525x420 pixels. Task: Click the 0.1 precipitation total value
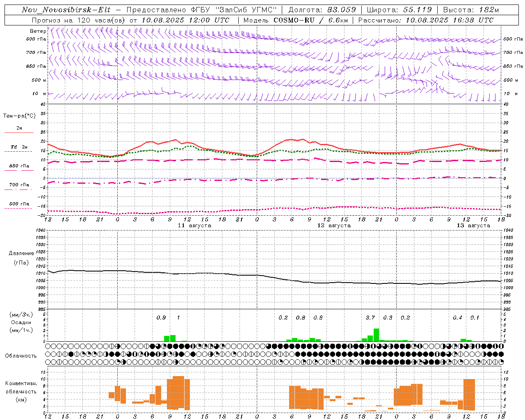tap(475, 317)
